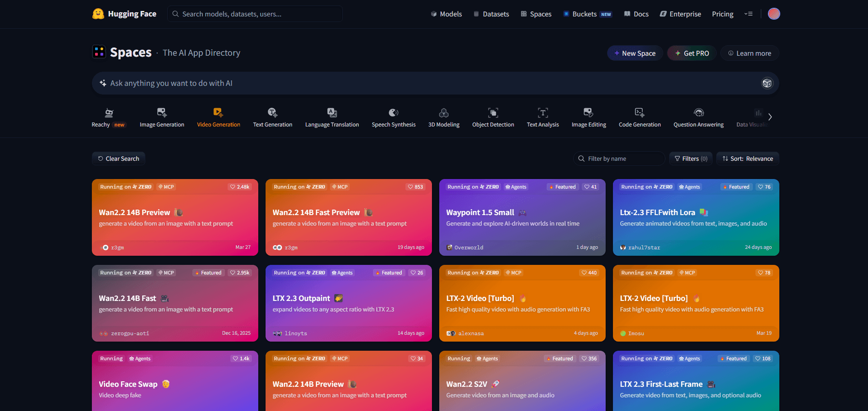Open the Image Editing category icon
Image resolution: width=868 pixels, height=411 pixels.
click(588, 113)
